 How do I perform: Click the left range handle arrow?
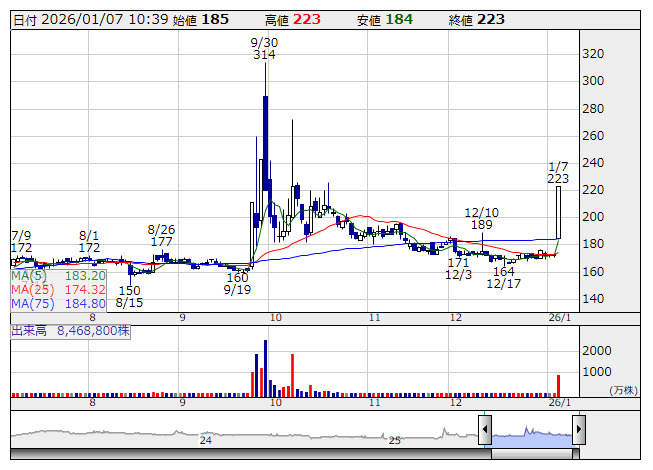coord(484,432)
